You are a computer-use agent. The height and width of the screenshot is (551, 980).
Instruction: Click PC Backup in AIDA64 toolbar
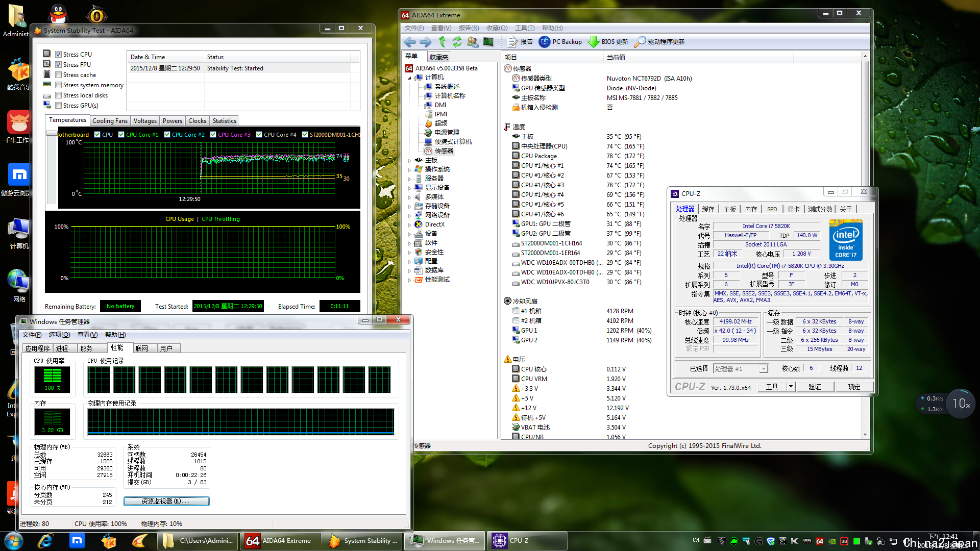pos(560,42)
